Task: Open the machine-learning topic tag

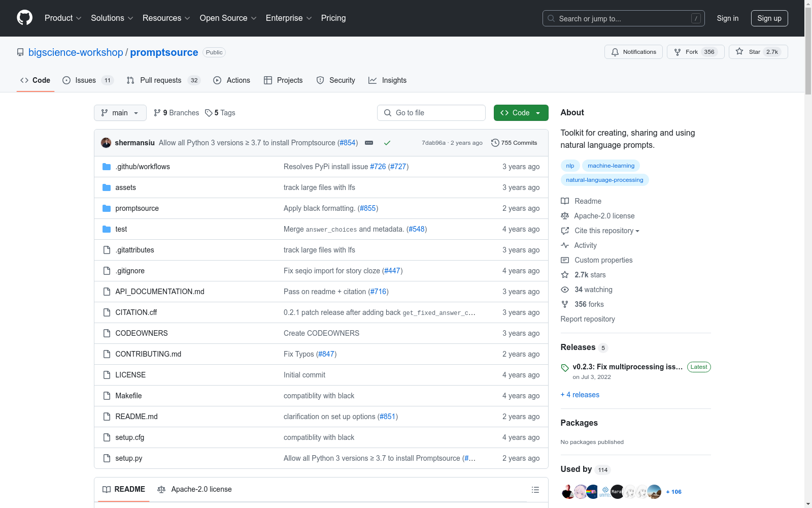Action: [x=611, y=166]
